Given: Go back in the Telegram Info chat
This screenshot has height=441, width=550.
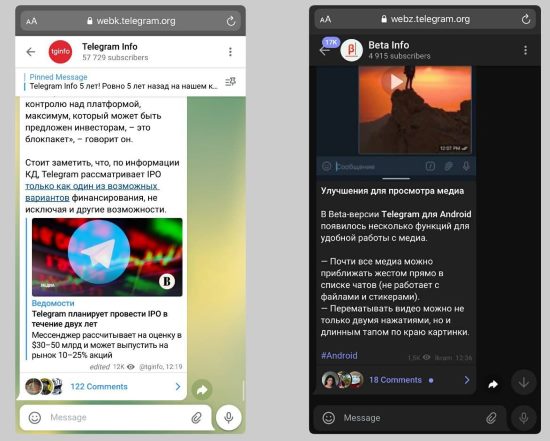Looking at the screenshot, I should 31,52.
